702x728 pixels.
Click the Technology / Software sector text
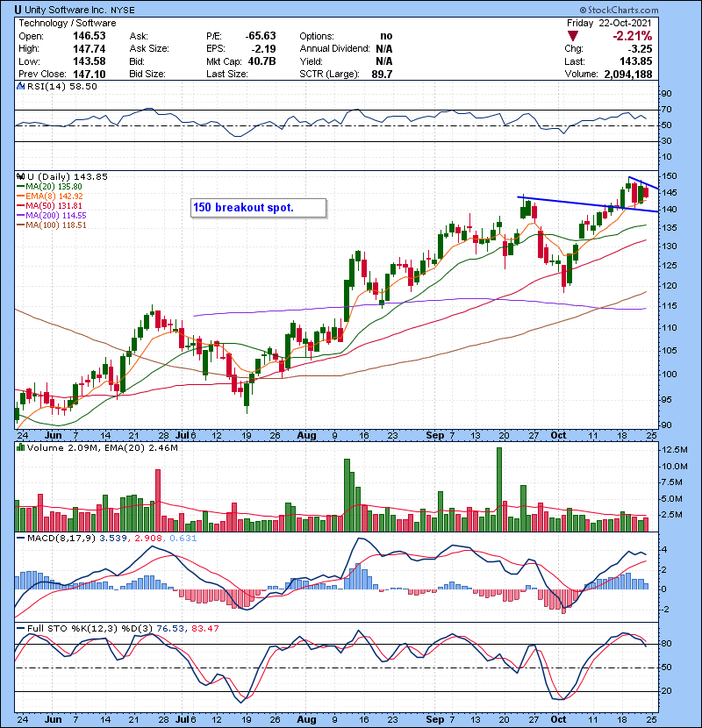(x=68, y=23)
